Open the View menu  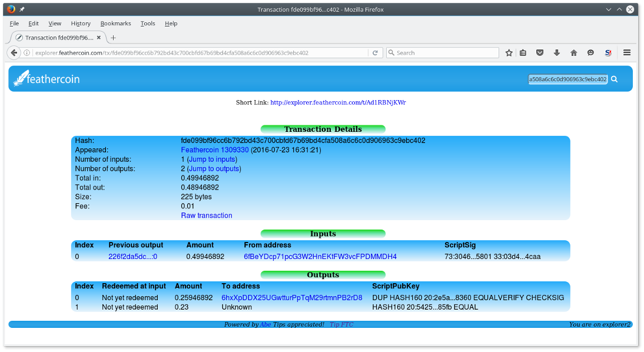(x=55, y=24)
